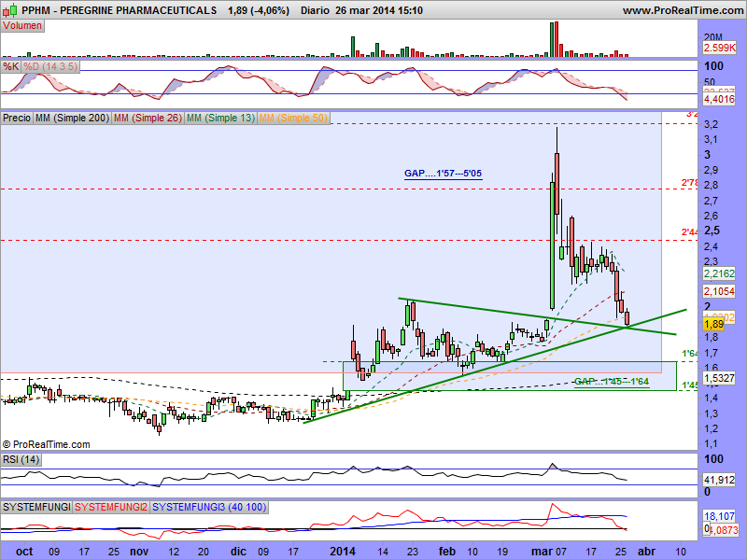The height and width of the screenshot is (560, 747).
Task: Toggle the MM (Simple 13) indicator label
Action: coord(220,119)
